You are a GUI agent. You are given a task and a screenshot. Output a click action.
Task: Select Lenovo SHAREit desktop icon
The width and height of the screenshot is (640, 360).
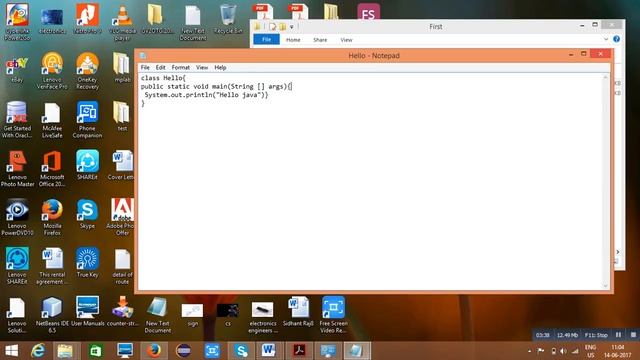(17, 266)
